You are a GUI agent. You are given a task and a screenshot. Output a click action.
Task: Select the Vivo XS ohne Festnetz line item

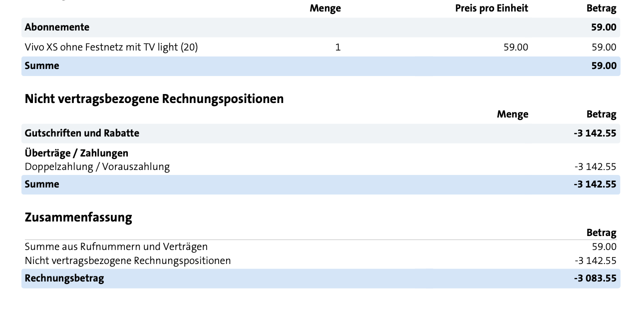tap(111, 47)
